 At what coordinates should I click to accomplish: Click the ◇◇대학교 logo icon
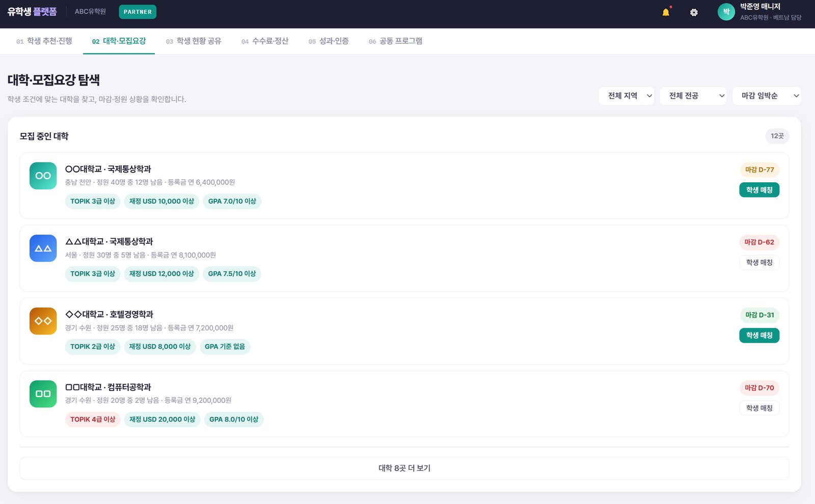43,321
